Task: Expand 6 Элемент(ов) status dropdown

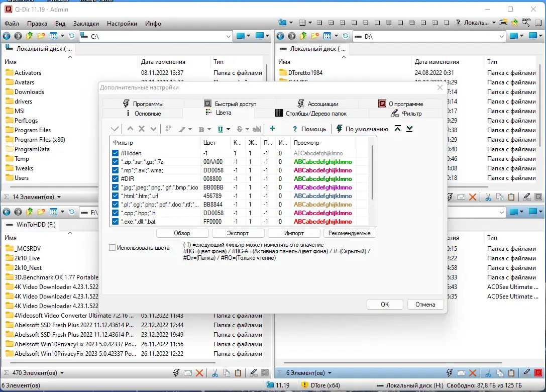Action: tap(330, 373)
